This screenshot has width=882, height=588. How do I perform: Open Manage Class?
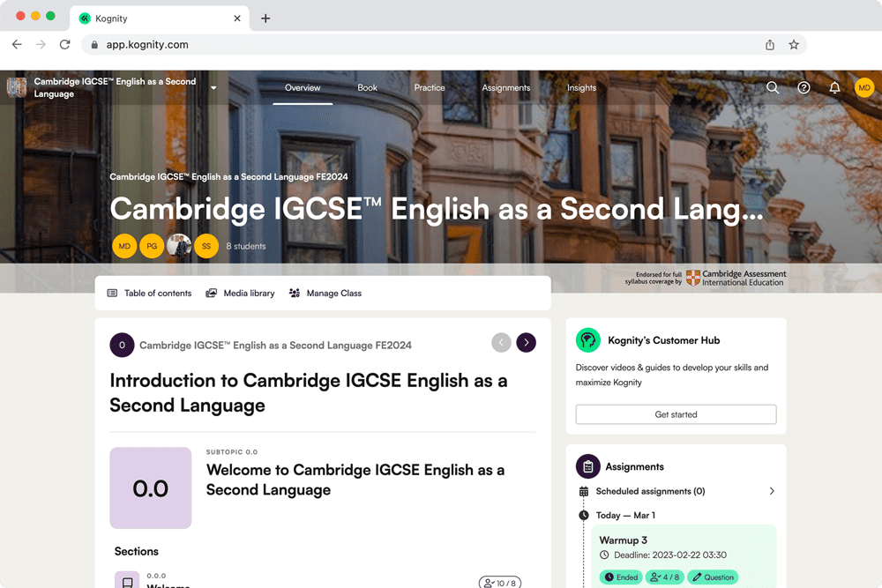tap(325, 293)
